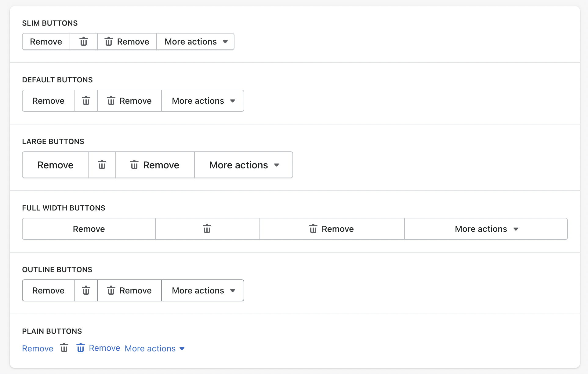Click the trash icon-only button in Full width buttons
The width and height of the screenshot is (588, 374).
point(207,229)
